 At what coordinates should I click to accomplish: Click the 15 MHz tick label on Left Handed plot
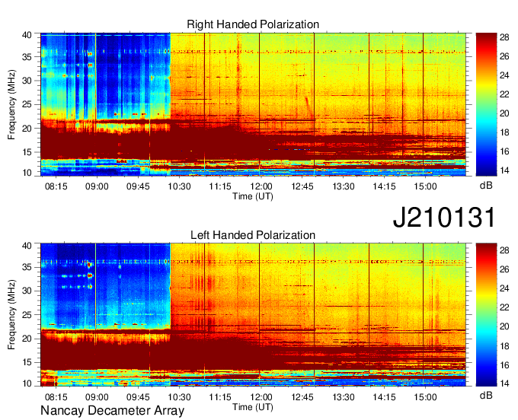[x=27, y=362]
